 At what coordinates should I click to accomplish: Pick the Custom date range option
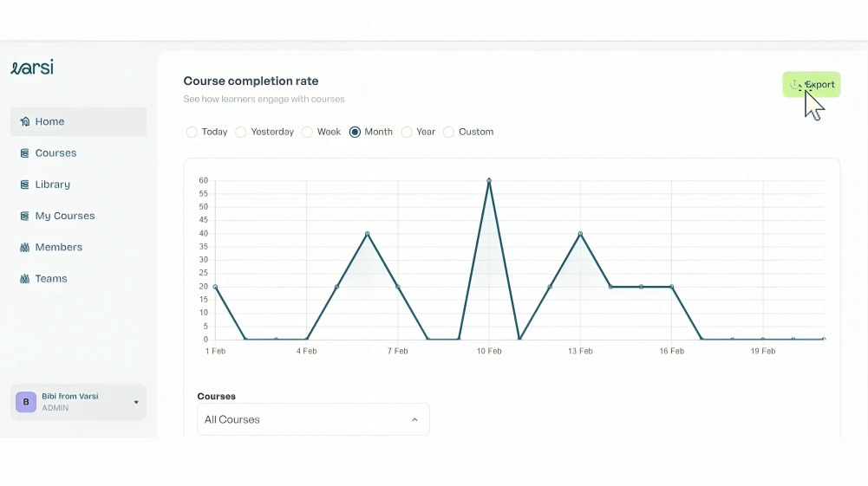pyautogui.click(x=448, y=133)
